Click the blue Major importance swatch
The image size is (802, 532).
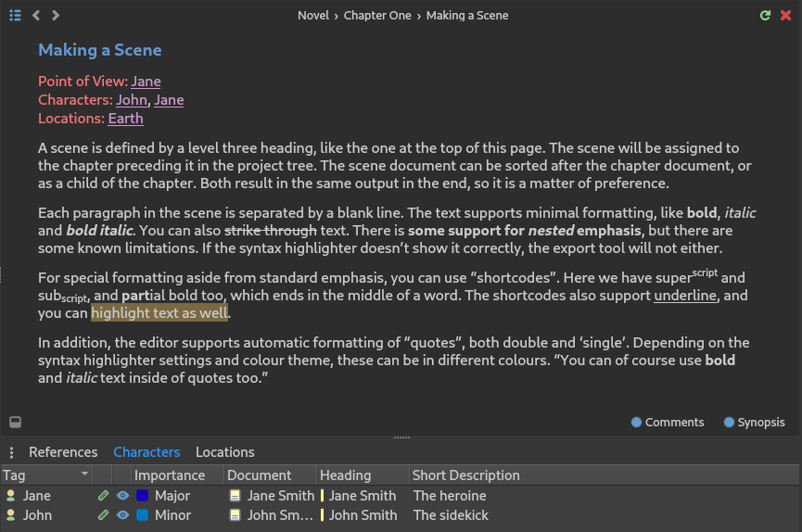[x=142, y=495]
